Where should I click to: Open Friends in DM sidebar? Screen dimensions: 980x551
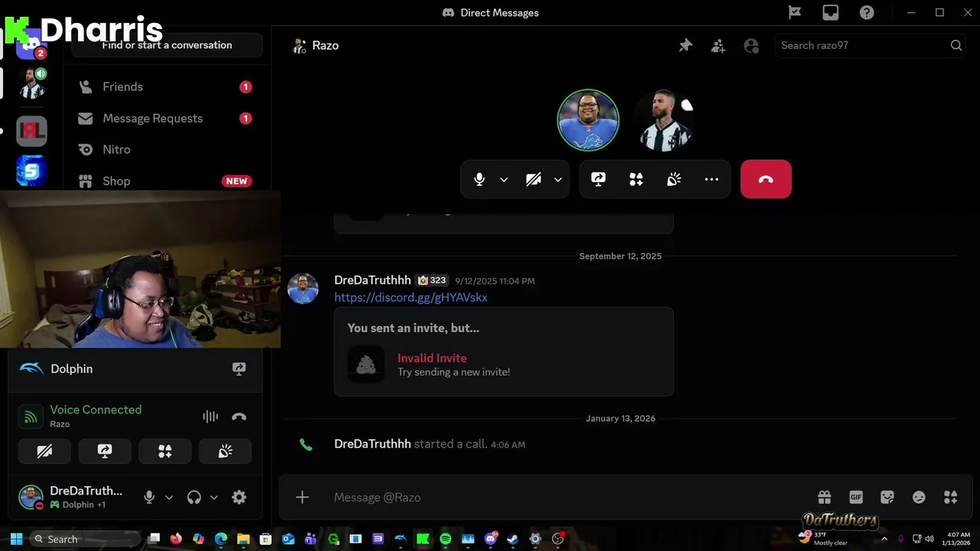pos(166,86)
